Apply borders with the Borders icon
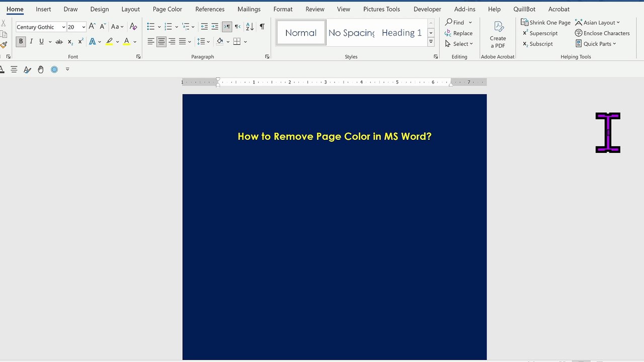The image size is (644, 362). [237, 42]
